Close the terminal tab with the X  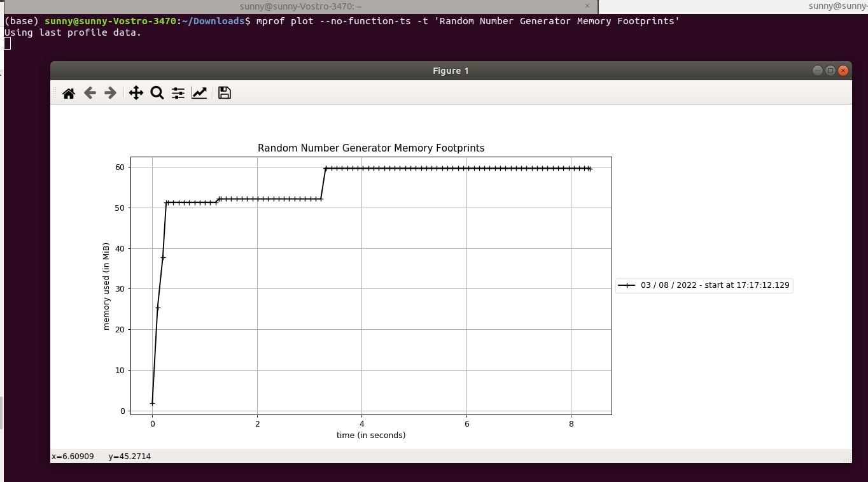tap(588, 6)
